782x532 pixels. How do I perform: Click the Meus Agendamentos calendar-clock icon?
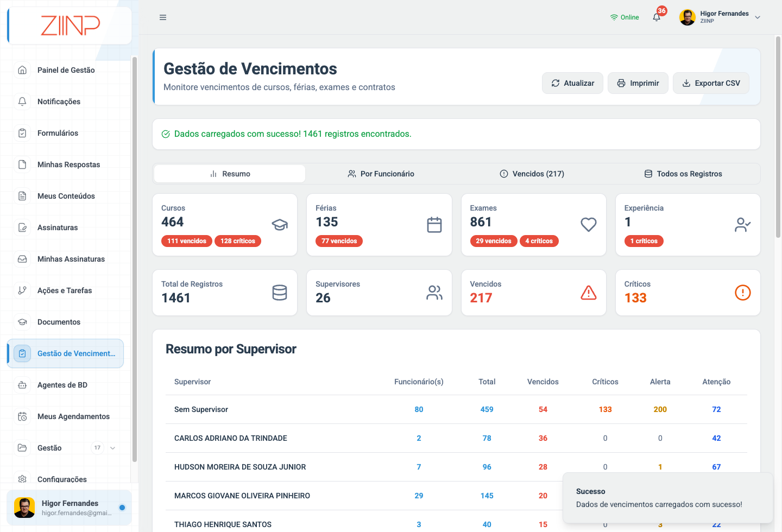pos(22,416)
